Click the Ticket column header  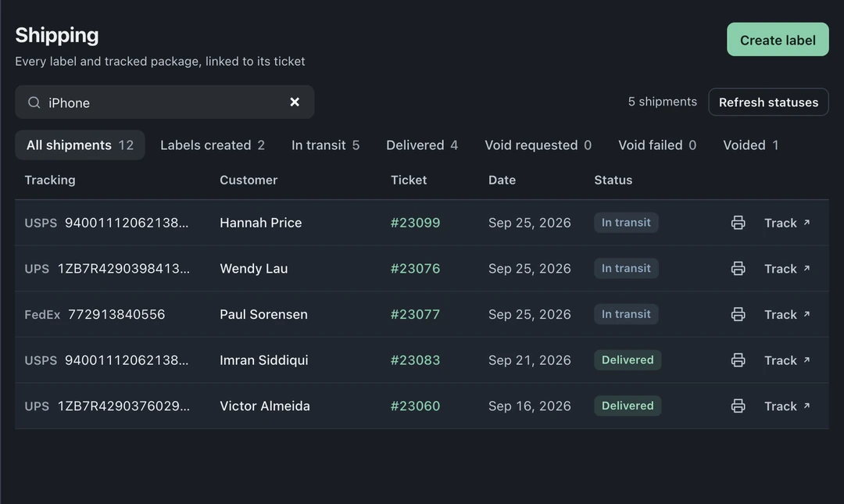[409, 180]
